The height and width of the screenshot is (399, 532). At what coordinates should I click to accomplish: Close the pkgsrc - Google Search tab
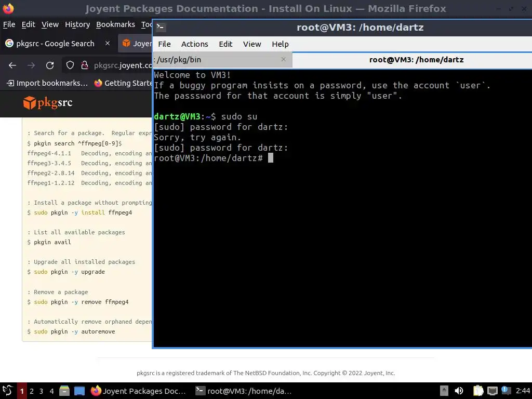point(108,43)
